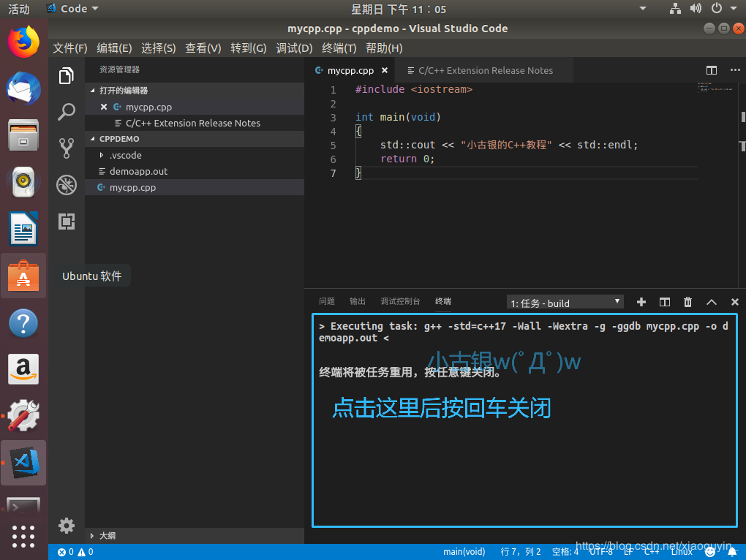Open the Code app menu in top bar
The width and height of the screenshot is (746, 560).
73,9
